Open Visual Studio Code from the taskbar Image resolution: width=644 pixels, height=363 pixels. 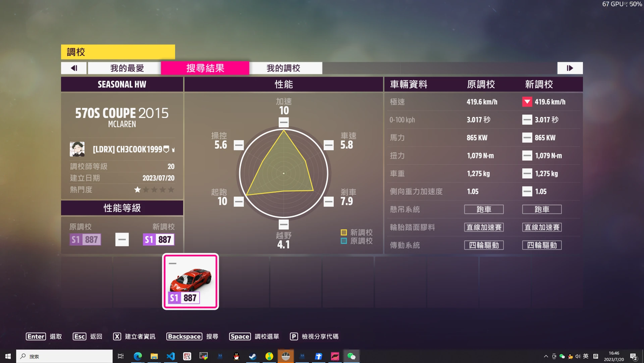point(170,356)
